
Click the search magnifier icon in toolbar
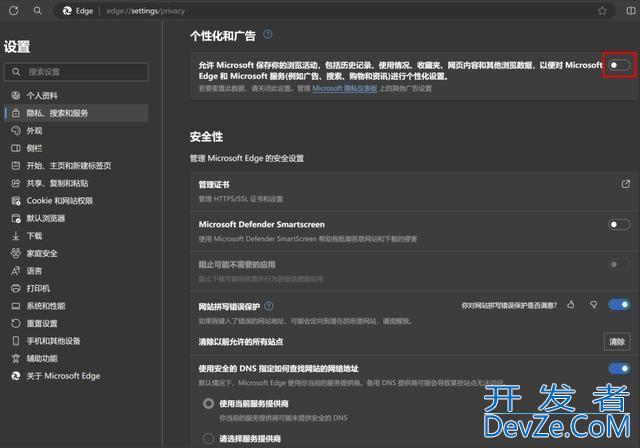37,11
